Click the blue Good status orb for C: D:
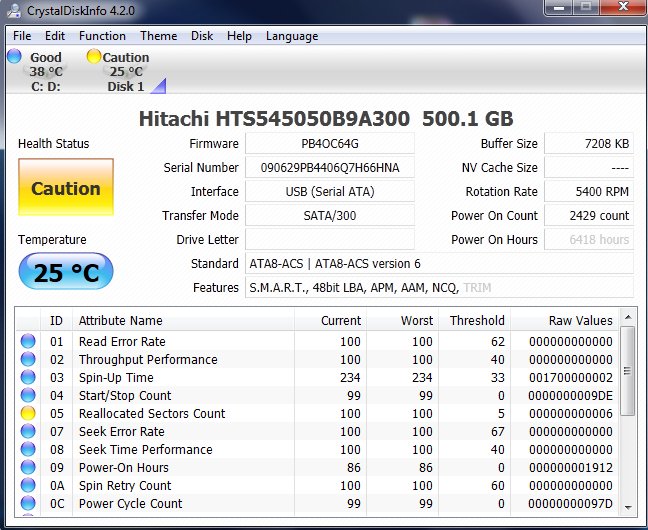 click(14, 56)
